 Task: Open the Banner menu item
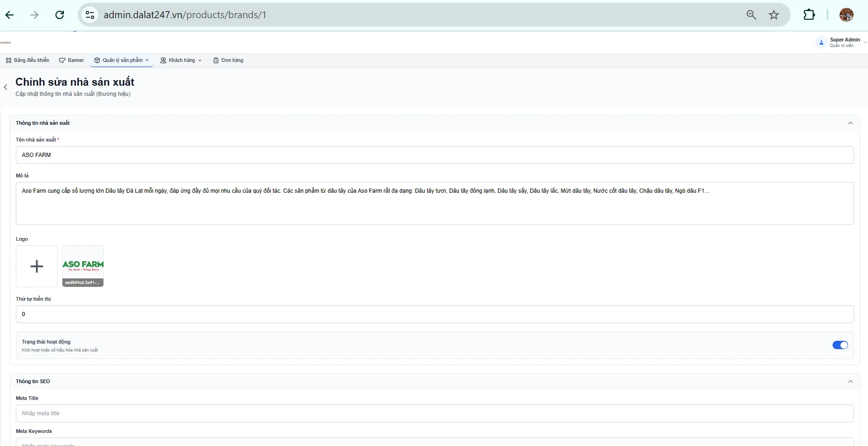click(x=71, y=60)
